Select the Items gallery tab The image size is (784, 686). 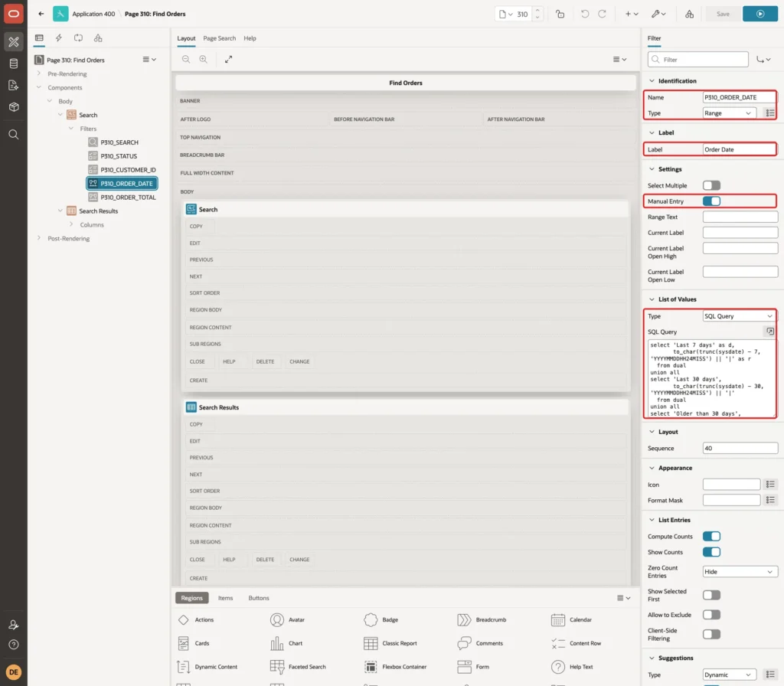tap(226, 598)
